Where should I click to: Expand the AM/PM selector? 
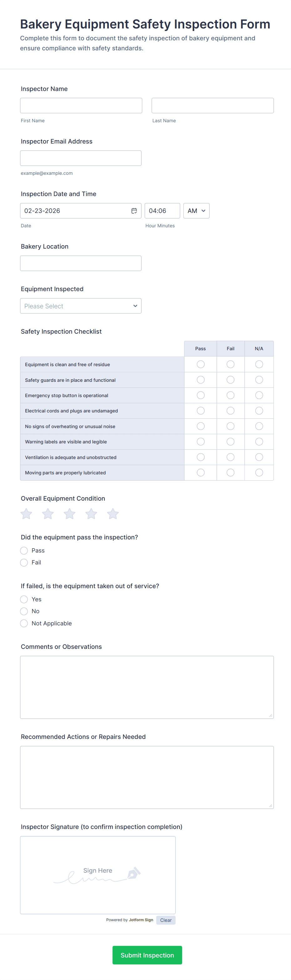point(196,211)
